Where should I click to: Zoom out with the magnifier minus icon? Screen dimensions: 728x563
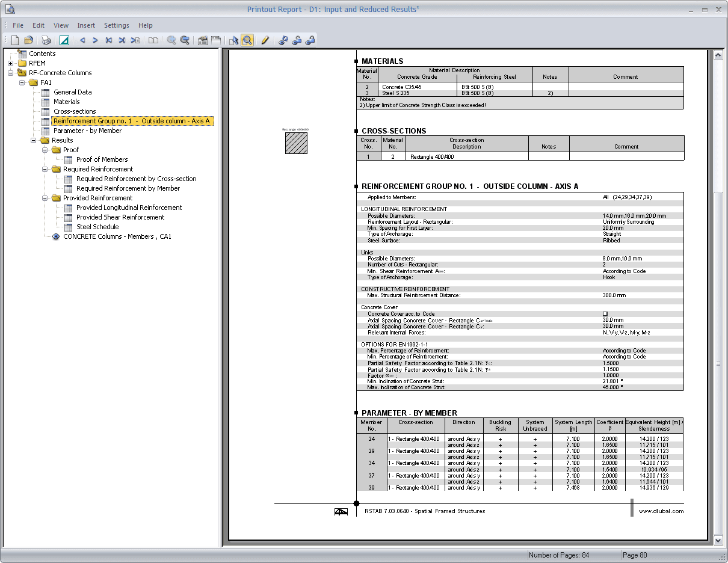(185, 40)
